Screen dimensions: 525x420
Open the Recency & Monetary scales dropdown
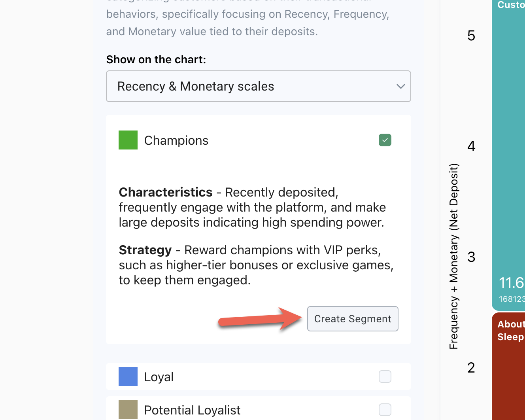click(258, 86)
